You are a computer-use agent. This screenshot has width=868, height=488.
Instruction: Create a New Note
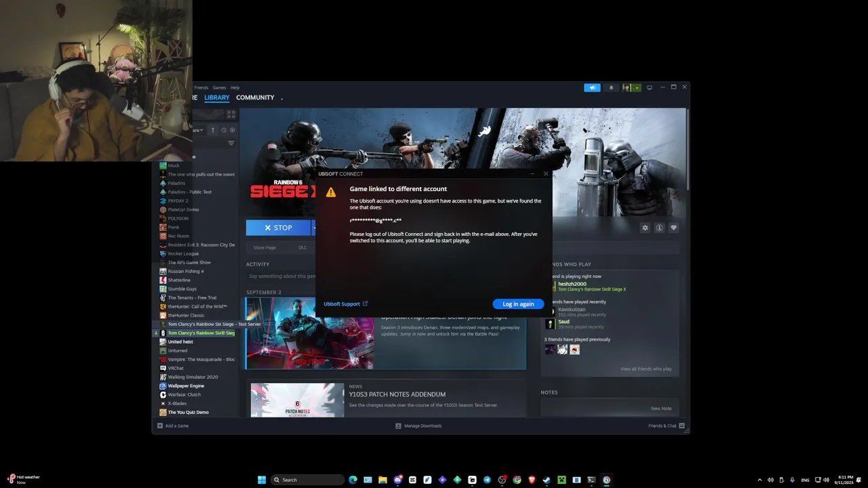(661, 408)
